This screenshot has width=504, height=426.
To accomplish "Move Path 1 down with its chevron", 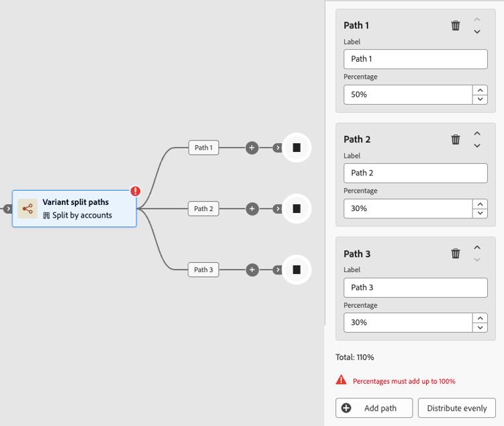I will pos(477,32).
